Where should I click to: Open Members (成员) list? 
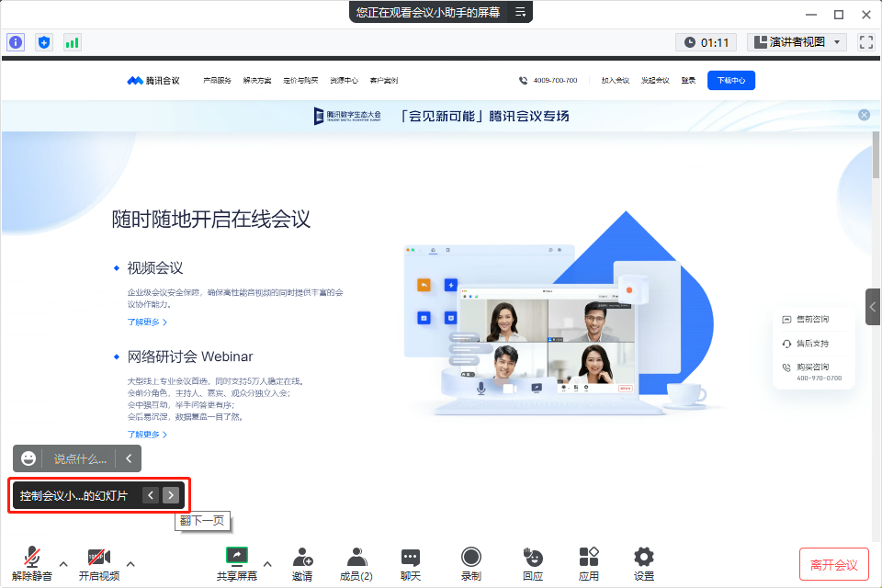coord(356,563)
